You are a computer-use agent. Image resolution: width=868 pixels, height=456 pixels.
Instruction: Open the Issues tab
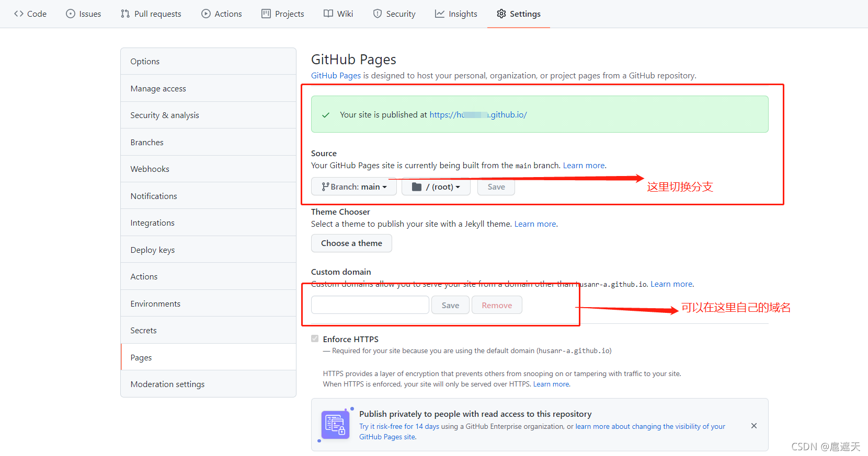[84, 14]
